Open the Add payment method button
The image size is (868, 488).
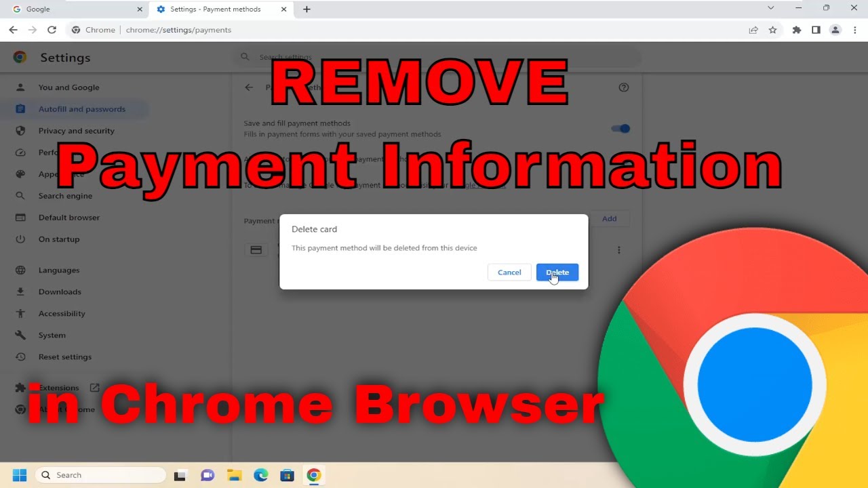(609, 218)
